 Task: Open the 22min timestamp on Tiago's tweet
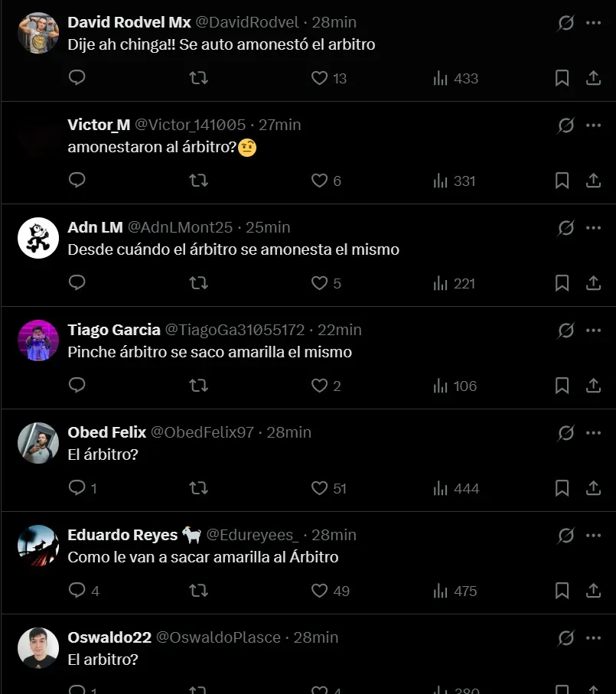pyautogui.click(x=340, y=330)
